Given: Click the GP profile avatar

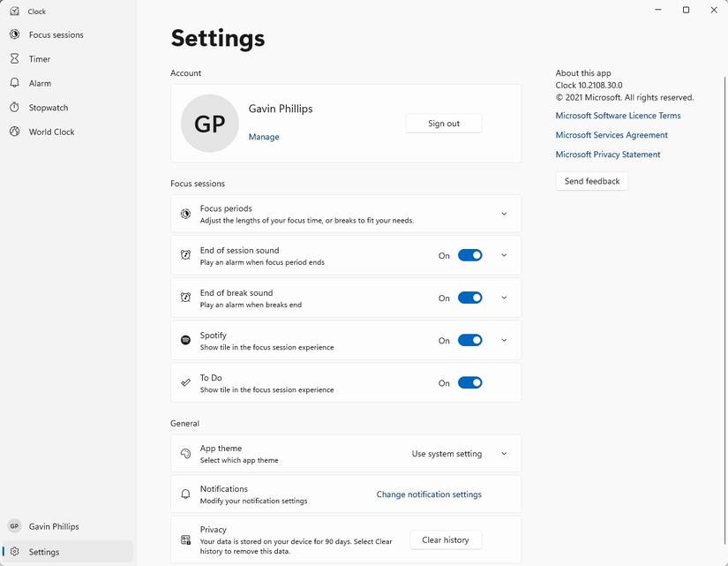Looking at the screenshot, I should (210, 124).
